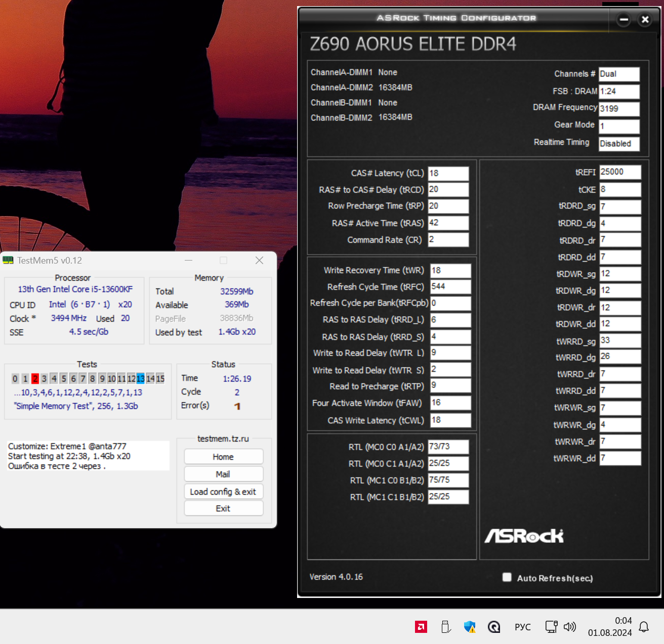This screenshot has height=644, width=664.
Task: Select the tRRD_L value field
Action: click(x=451, y=320)
